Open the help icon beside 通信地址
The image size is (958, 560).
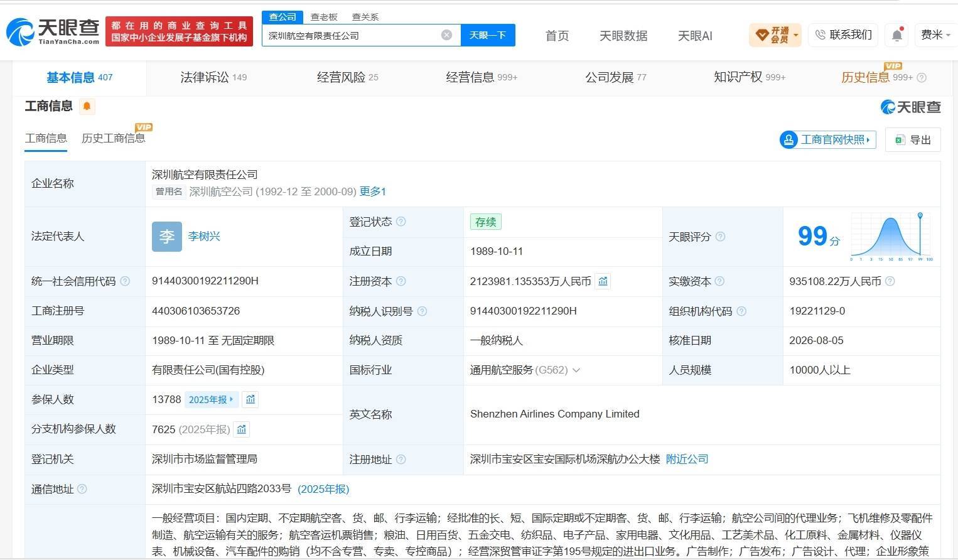82,489
